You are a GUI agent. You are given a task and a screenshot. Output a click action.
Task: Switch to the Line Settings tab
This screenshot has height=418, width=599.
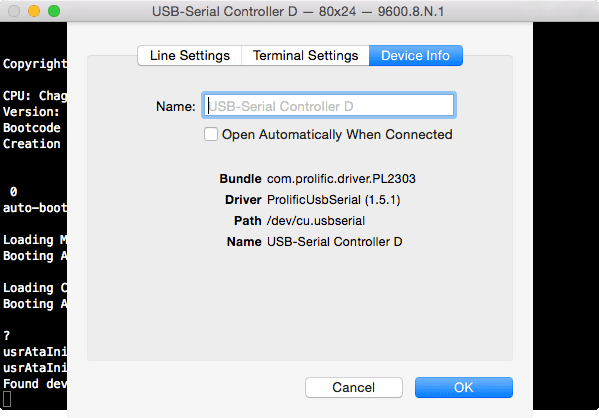189,56
